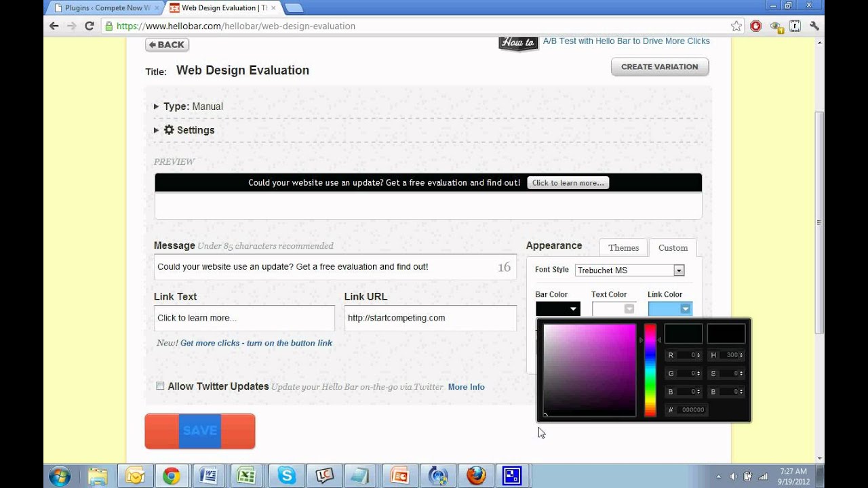
Task: Open A/B Test with Hello Bar link
Action: point(626,41)
